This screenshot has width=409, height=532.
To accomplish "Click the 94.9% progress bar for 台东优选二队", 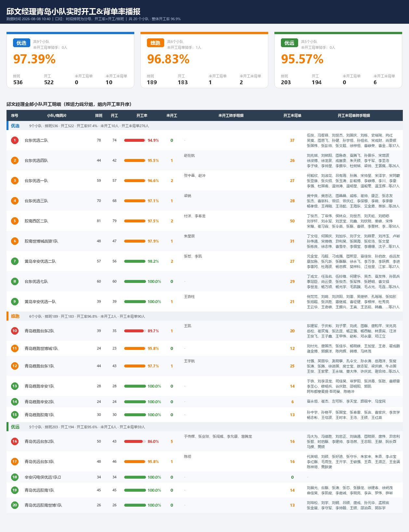I will tap(135, 140).
